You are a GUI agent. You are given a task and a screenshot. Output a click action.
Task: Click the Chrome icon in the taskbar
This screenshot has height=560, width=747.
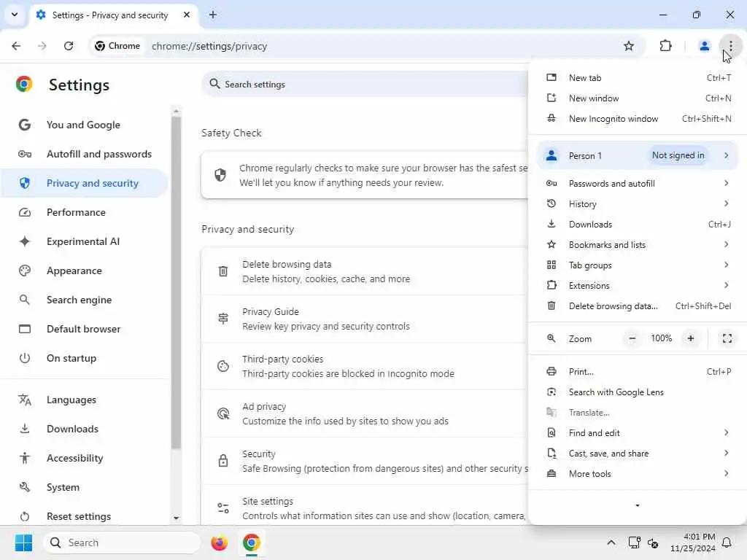pos(251,542)
